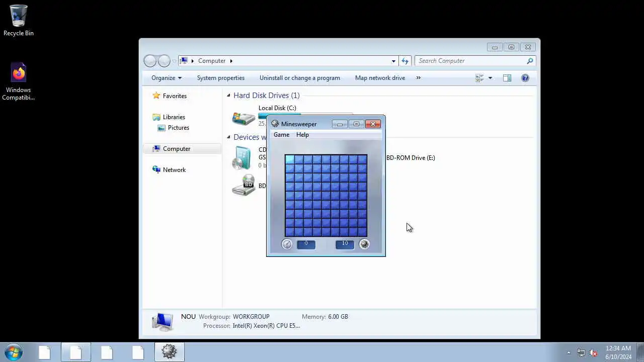Open the Windows Compatibility desktop shortcut
This screenshot has height=362, width=644.
19,81
